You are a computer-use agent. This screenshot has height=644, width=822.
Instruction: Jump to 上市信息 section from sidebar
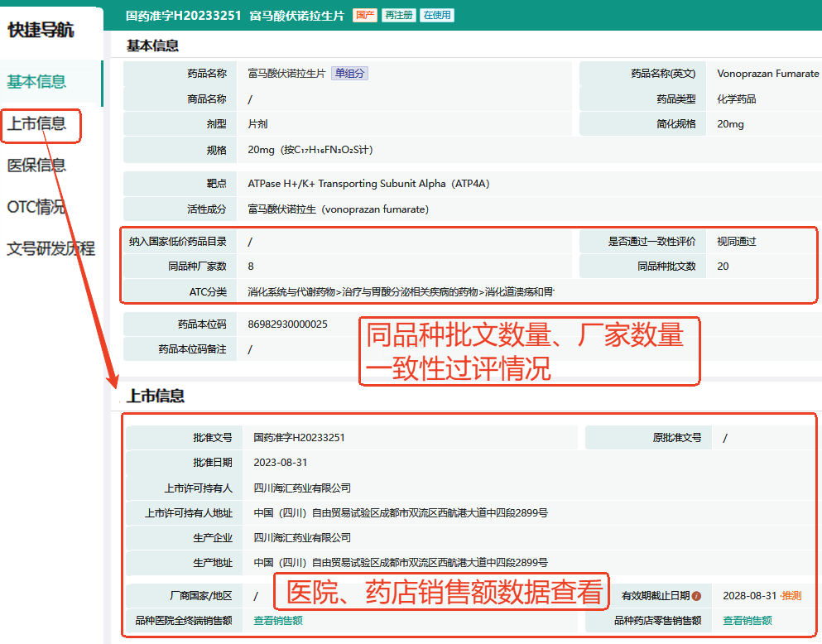pyautogui.click(x=36, y=124)
